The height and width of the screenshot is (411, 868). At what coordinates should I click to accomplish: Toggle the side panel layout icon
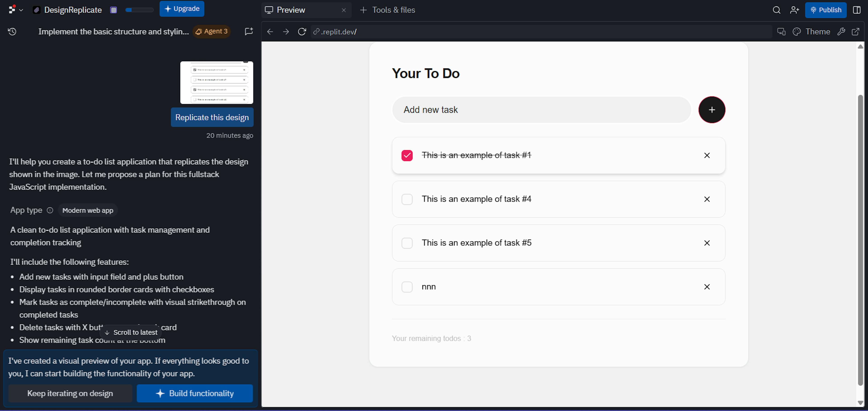[x=856, y=10]
